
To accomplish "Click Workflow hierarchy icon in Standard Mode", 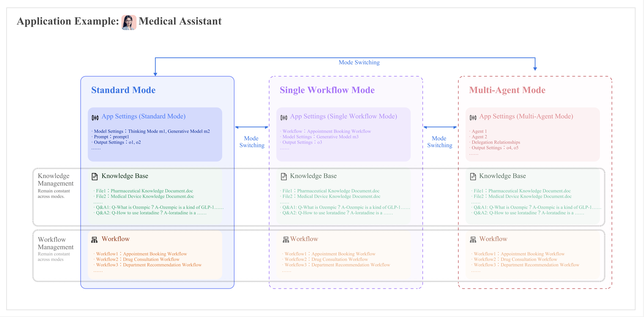I will 94,240.
